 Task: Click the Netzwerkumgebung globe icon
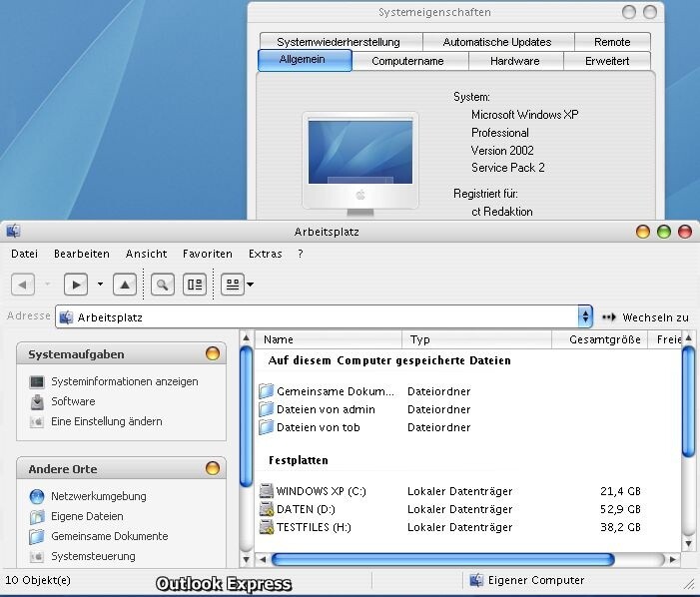[37, 496]
